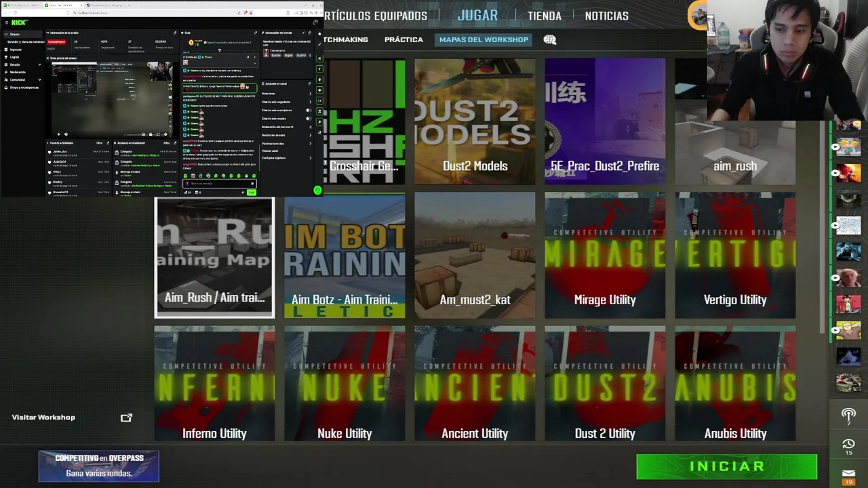
Task: Select the 5E_Prac_Dust2_Prefire map
Action: point(605,121)
